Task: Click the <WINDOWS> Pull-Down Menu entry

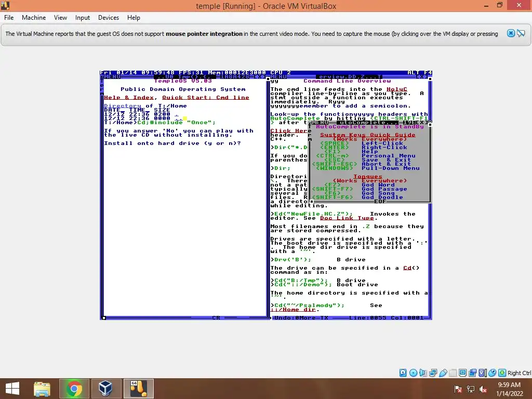Action: pyautogui.click(x=368, y=168)
